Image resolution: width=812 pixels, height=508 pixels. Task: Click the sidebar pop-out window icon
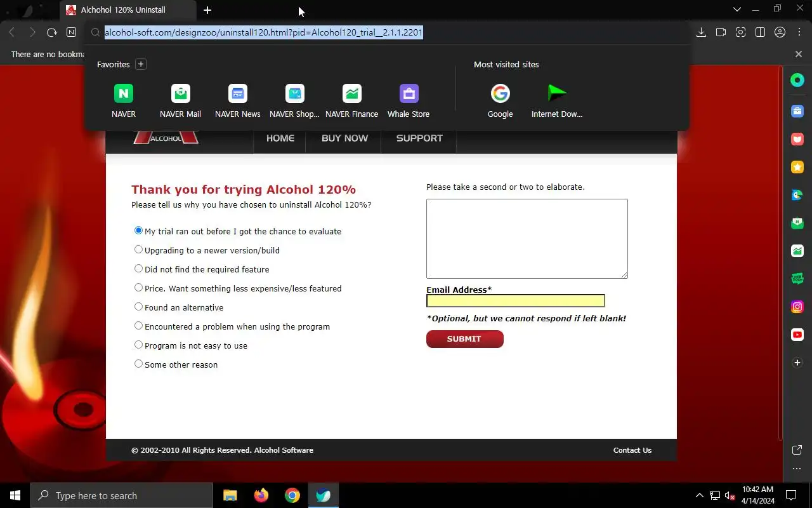pyautogui.click(x=797, y=450)
